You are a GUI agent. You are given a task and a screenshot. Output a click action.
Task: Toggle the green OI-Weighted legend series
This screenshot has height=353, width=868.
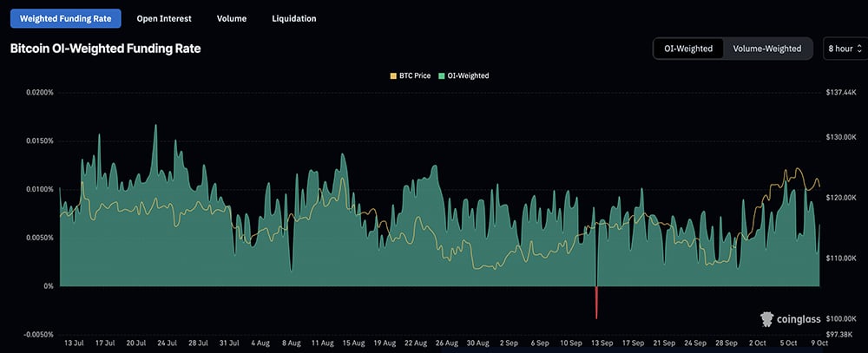point(464,76)
